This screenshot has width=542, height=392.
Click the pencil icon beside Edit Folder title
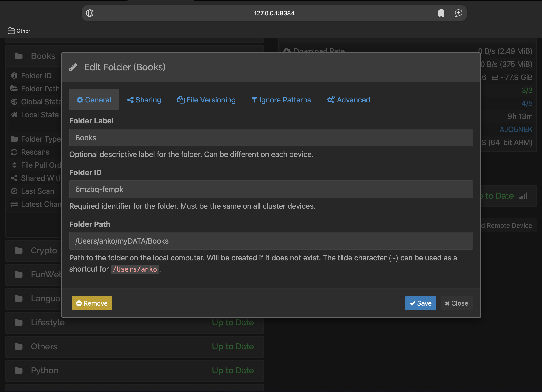pos(73,67)
